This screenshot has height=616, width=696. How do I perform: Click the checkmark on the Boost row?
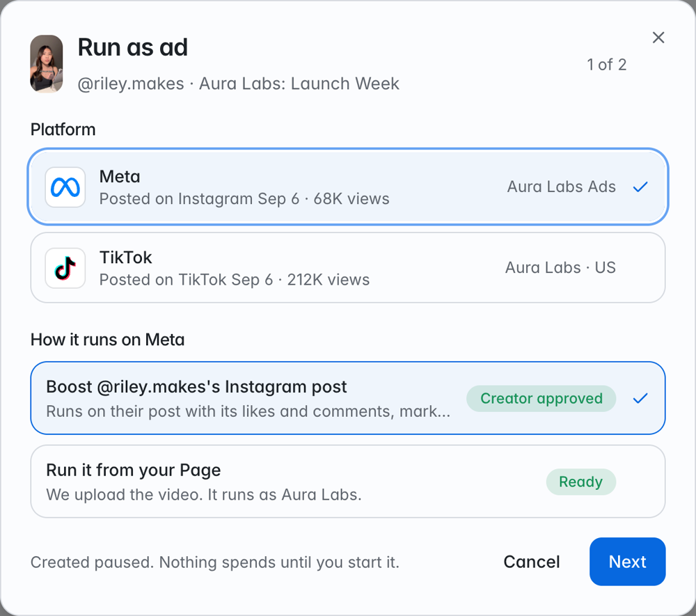[x=640, y=398]
